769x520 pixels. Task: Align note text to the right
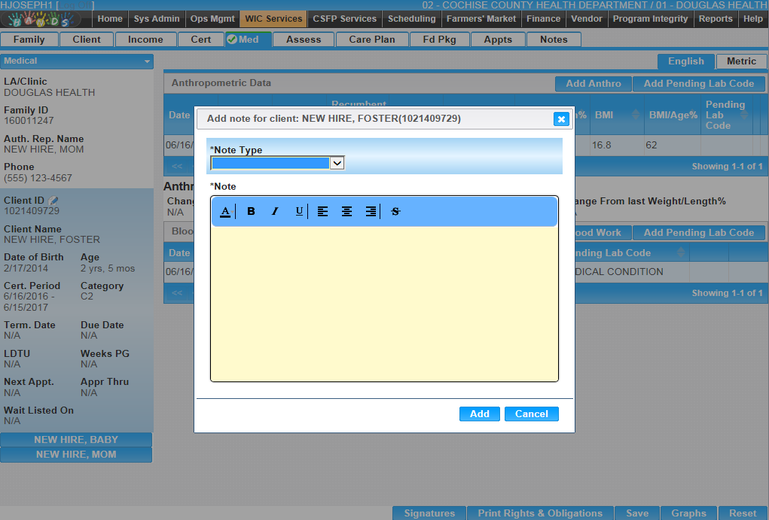pos(371,211)
